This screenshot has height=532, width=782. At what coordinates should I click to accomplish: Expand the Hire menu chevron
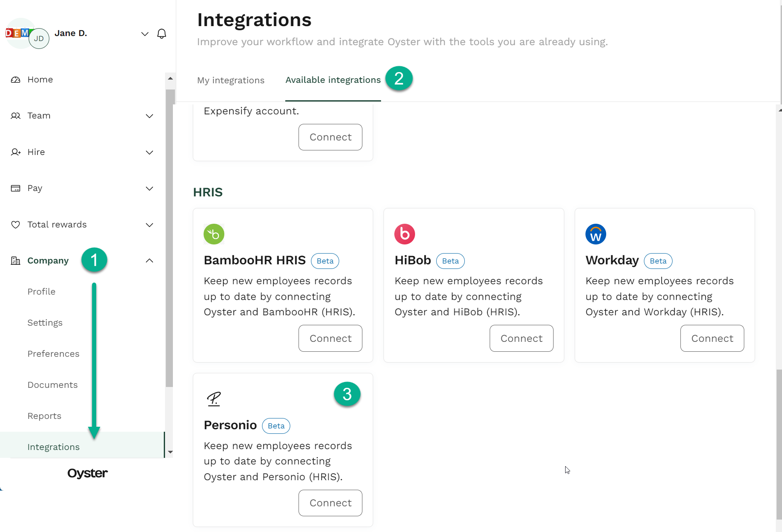pyautogui.click(x=150, y=152)
